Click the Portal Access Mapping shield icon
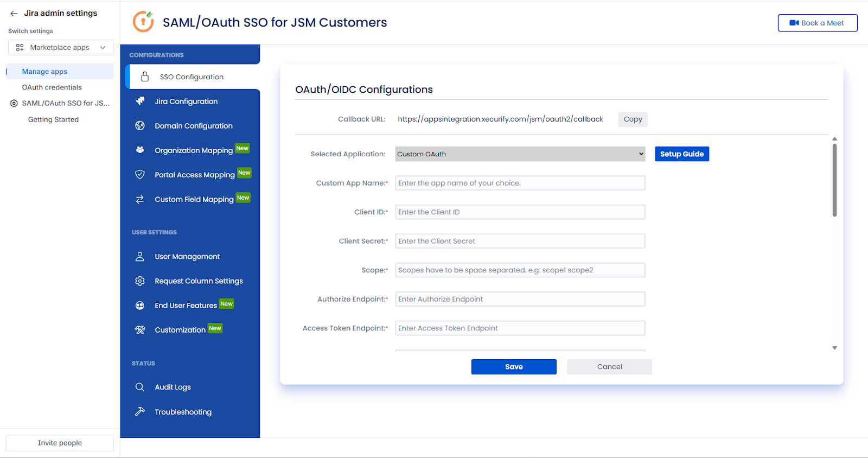Image resolution: width=868 pixels, height=458 pixels. [x=140, y=174]
